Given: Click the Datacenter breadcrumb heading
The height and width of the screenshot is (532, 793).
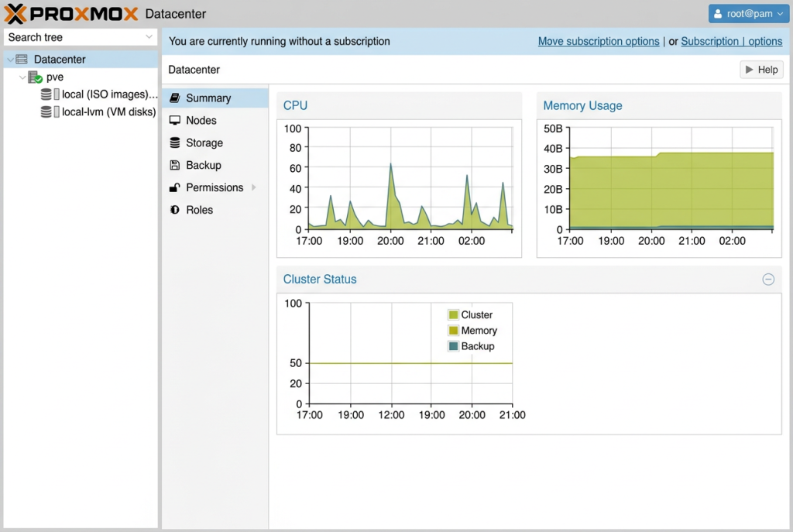Looking at the screenshot, I should [x=194, y=70].
